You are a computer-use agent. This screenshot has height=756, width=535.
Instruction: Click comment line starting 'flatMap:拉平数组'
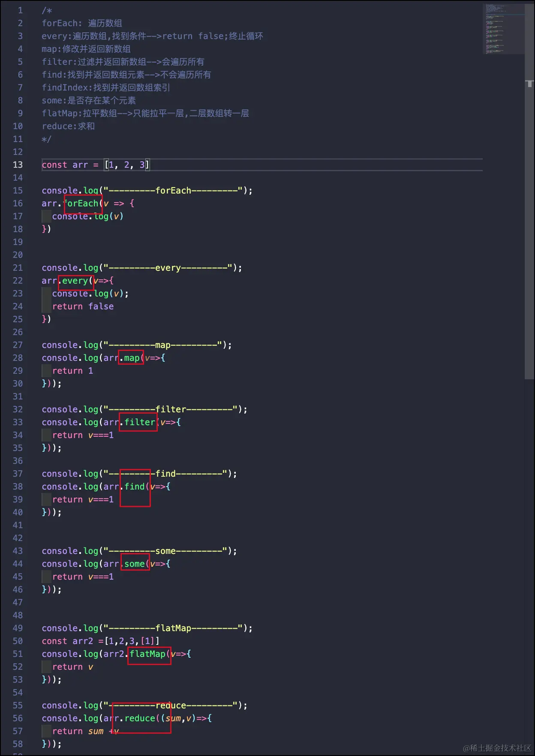coord(145,113)
